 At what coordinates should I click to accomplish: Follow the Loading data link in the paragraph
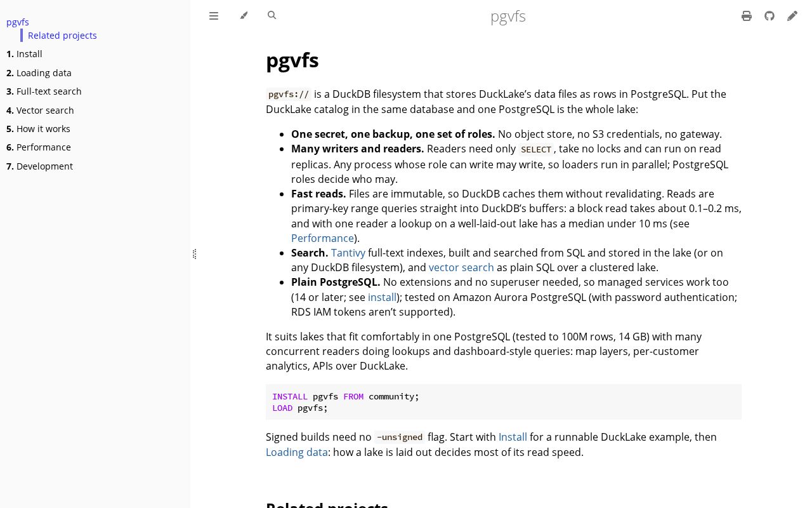pyautogui.click(x=297, y=452)
